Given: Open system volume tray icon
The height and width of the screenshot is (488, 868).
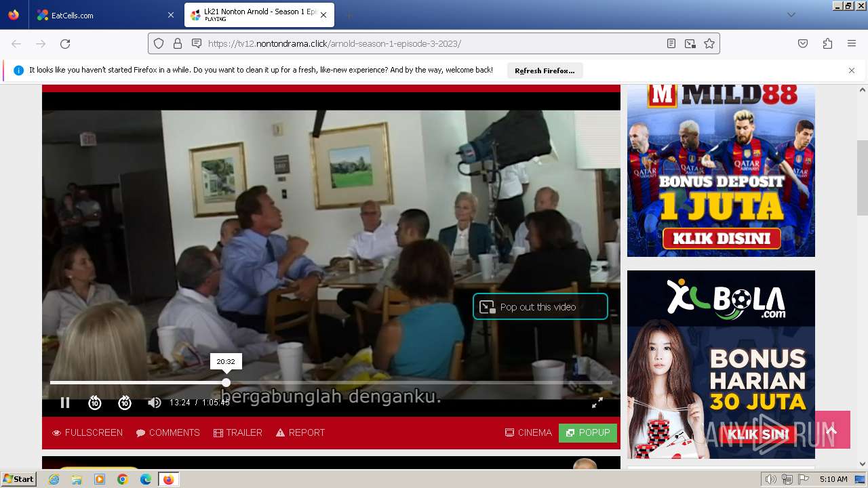Looking at the screenshot, I should [771, 479].
